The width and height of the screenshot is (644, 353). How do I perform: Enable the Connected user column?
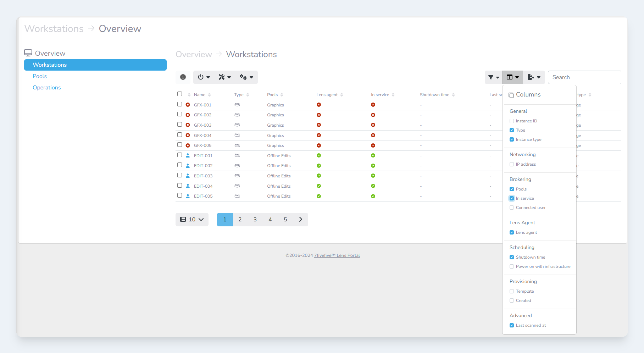[x=512, y=208]
